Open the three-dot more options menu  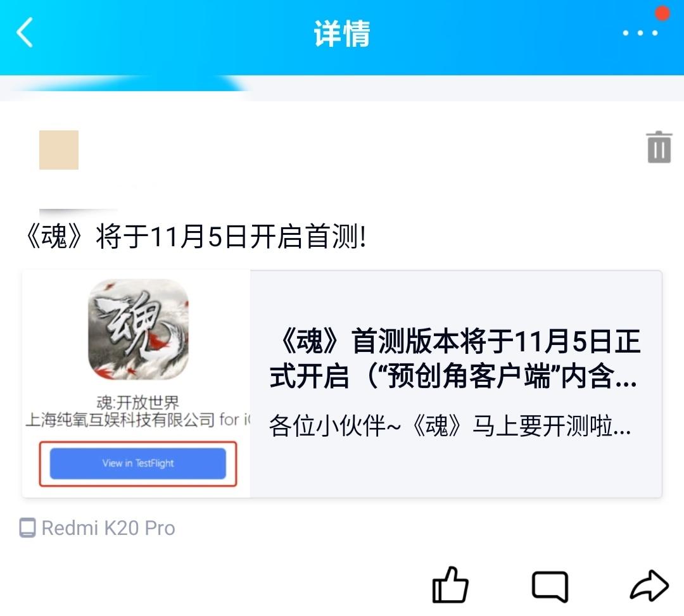point(640,33)
